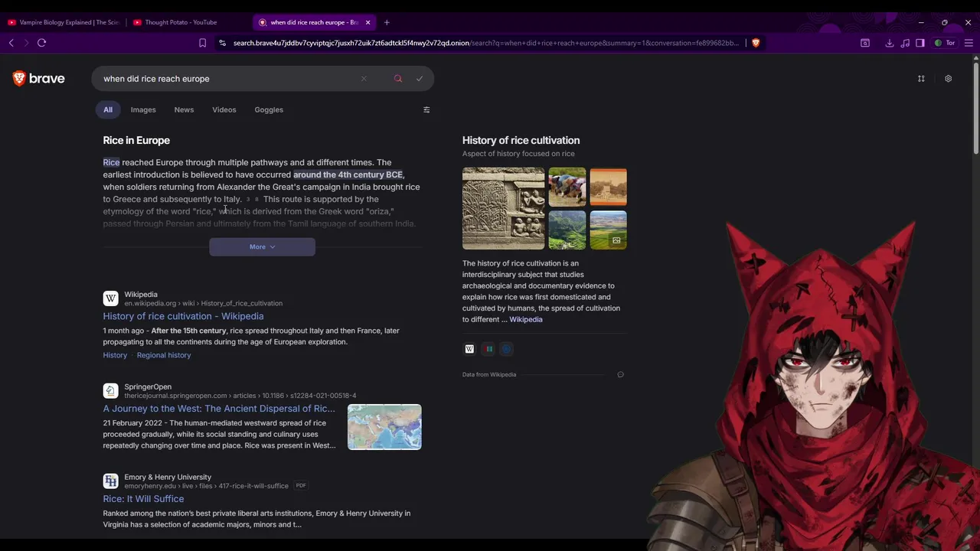The image size is (980, 551).
Task: Click the checkmark icon in search box
Action: [420, 79]
